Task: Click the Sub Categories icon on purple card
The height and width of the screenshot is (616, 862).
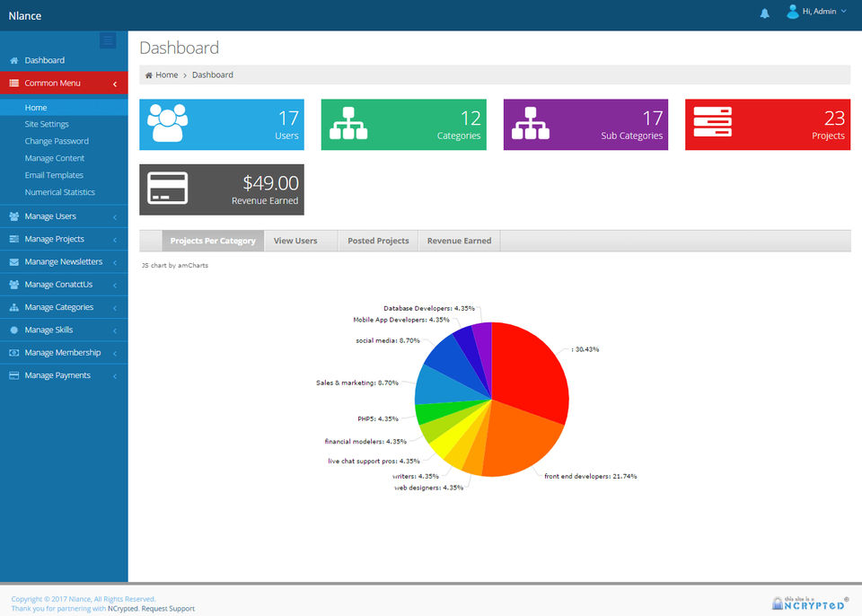Action: (x=531, y=123)
